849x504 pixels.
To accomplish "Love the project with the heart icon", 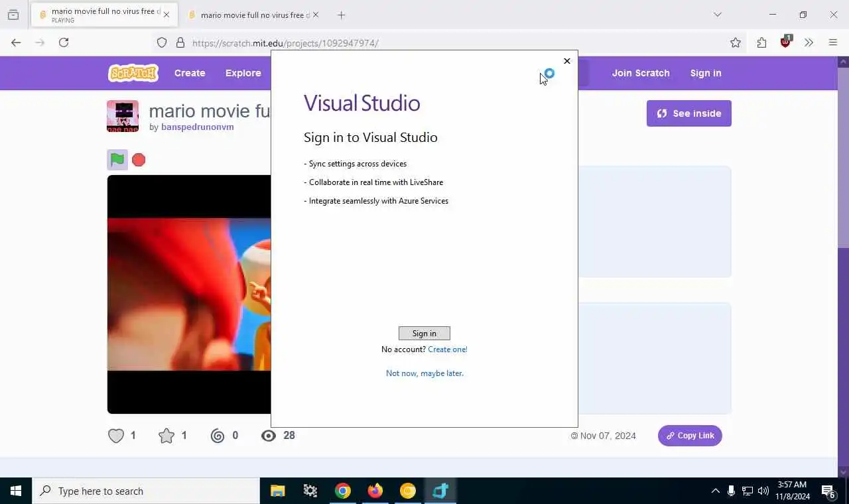I will (x=116, y=436).
